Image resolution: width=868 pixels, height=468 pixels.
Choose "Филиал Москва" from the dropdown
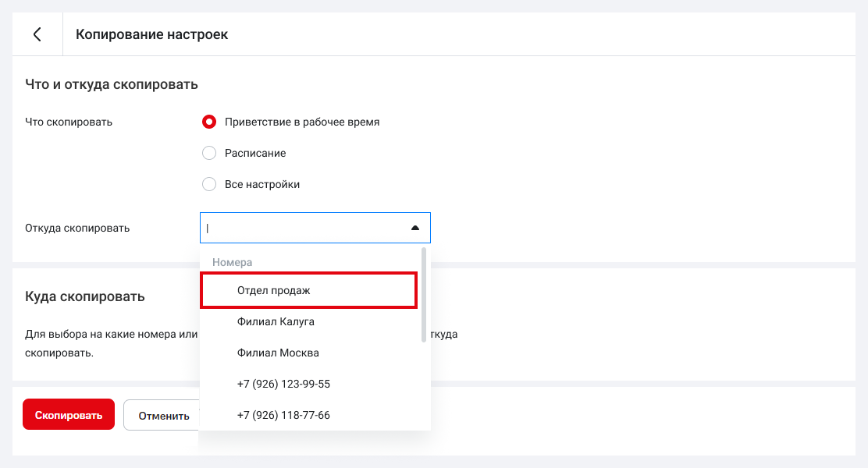click(278, 353)
